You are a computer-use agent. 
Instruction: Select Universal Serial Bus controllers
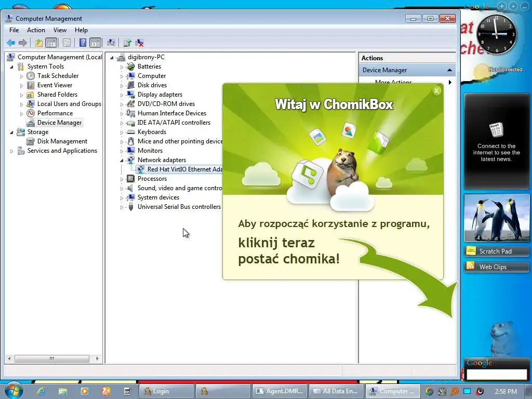pos(179,207)
